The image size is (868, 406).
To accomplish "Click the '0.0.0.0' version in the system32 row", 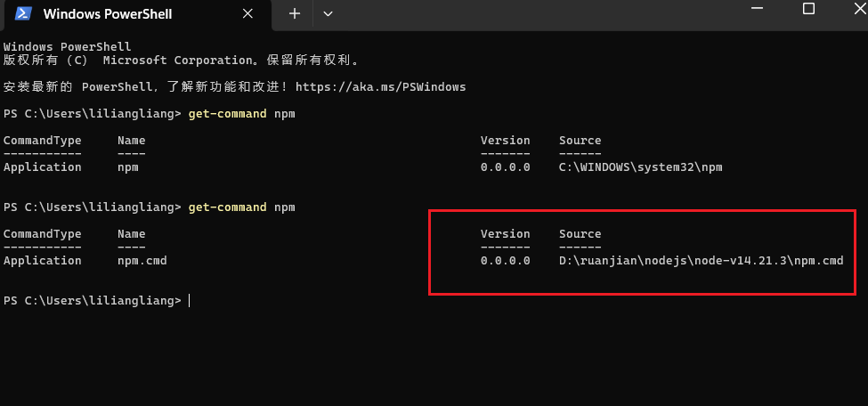I will tap(505, 166).
